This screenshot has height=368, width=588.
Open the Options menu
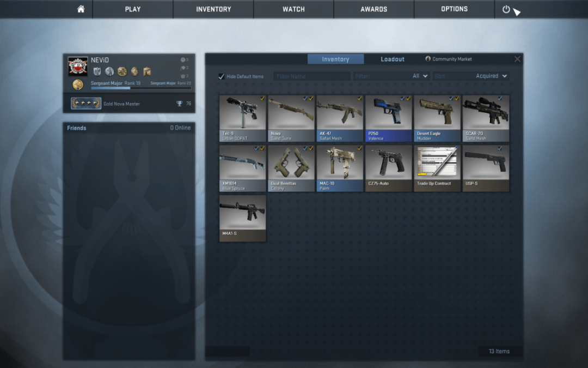point(454,9)
